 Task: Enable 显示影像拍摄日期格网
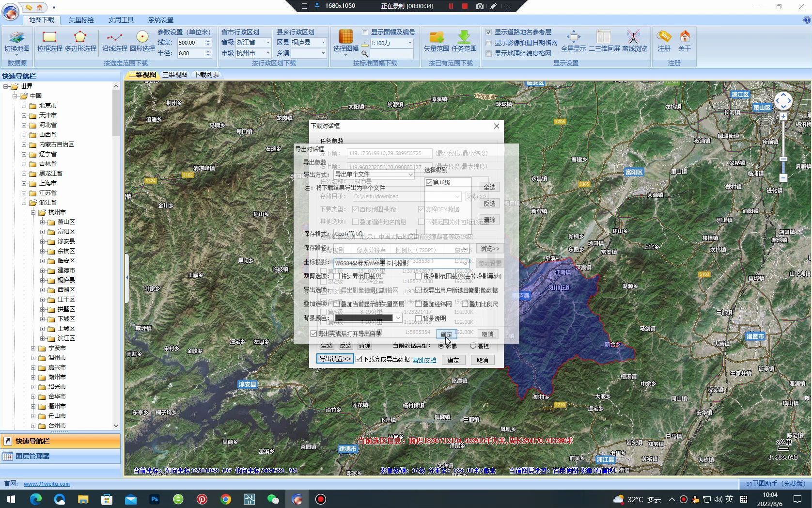489,43
